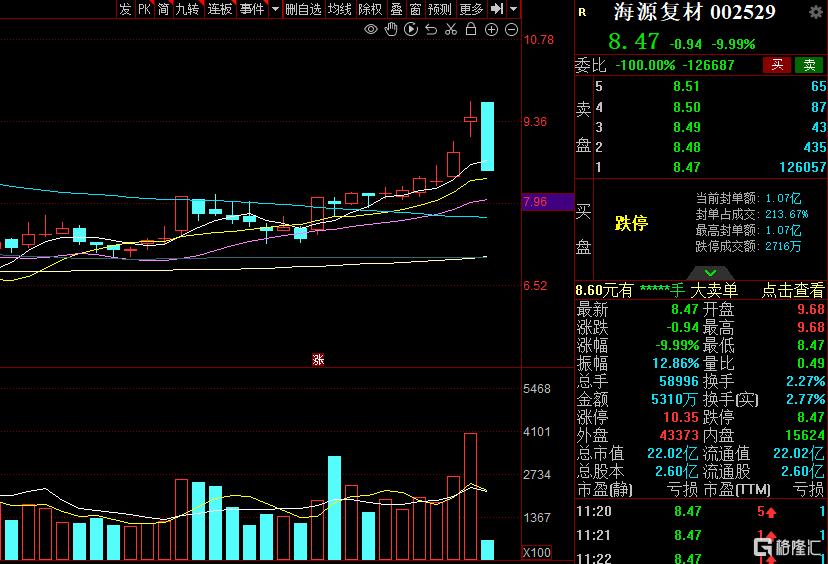
Task: Select sell level 1 price 8.47
Action: 686,167
